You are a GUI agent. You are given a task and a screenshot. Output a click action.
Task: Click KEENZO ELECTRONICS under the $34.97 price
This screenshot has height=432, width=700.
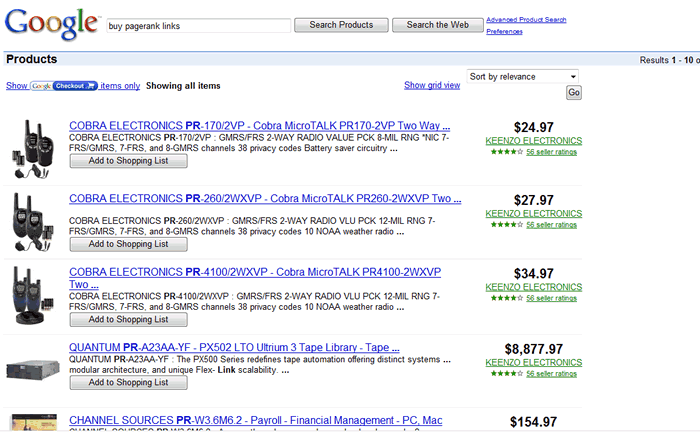tap(533, 287)
